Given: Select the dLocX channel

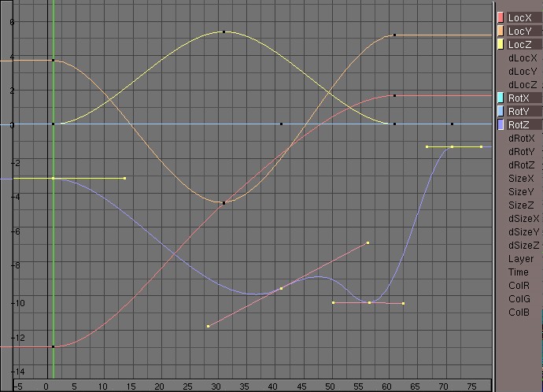Looking at the screenshot, I should [523, 57].
